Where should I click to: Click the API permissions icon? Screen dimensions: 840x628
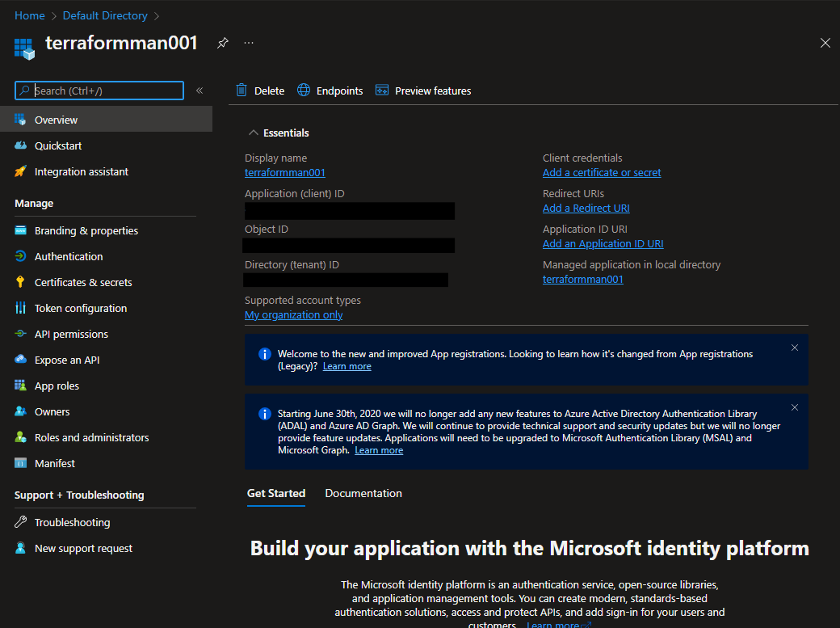pyautogui.click(x=20, y=334)
